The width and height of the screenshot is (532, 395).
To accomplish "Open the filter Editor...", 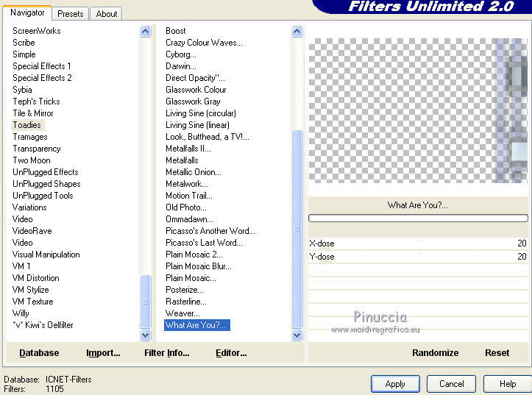I will coord(231,353).
